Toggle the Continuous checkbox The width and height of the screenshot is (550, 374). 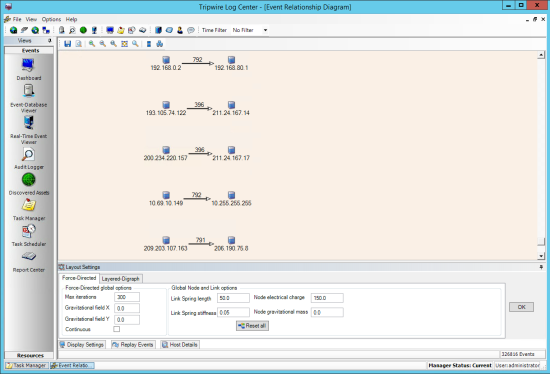click(116, 329)
